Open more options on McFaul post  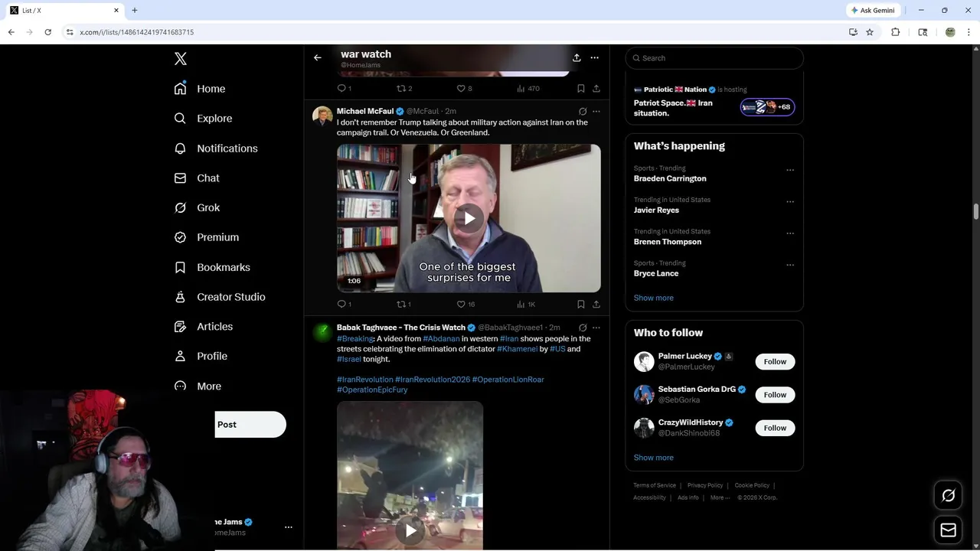tap(596, 112)
